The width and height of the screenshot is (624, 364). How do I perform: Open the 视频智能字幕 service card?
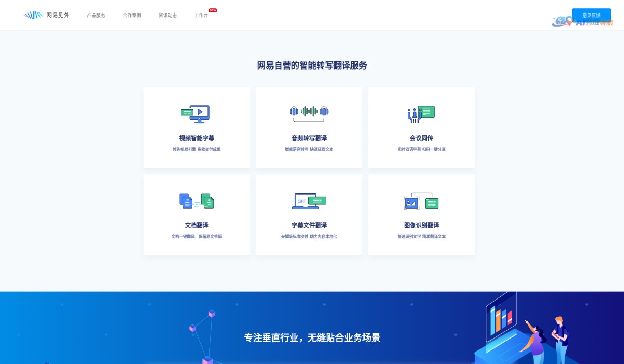[197, 127]
